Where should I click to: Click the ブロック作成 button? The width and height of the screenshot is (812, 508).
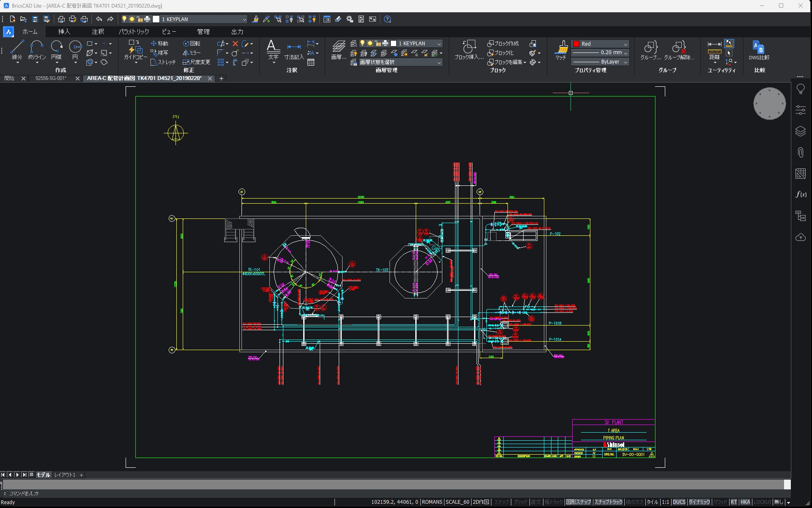coord(503,43)
